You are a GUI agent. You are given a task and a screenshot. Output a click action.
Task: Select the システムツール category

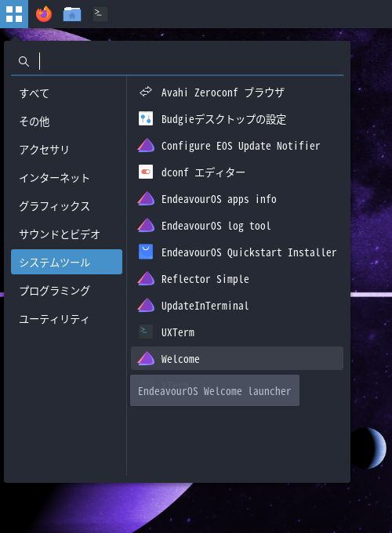pyautogui.click(x=67, y=262)
